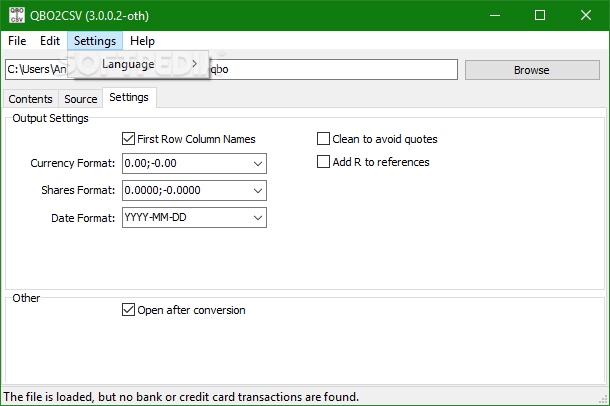610x406 pixels.
Task: Switch to the Contents tab
Action: pyautogui.click(x=30, y=99)
